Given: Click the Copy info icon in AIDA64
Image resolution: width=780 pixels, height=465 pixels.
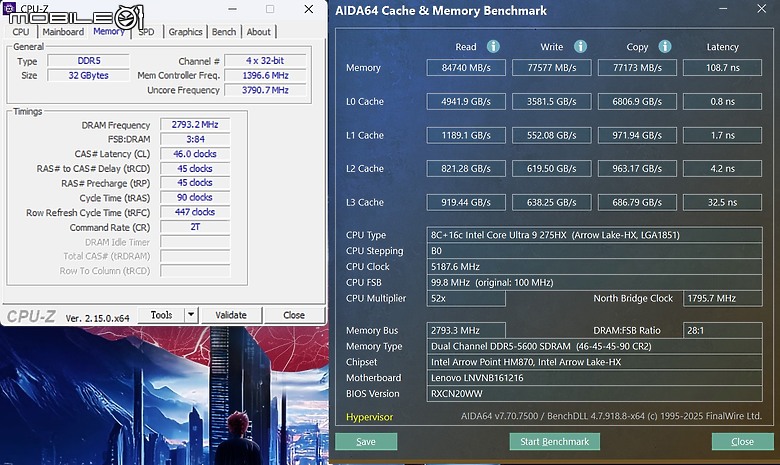Looking at the screenshot, I should 665,47.
